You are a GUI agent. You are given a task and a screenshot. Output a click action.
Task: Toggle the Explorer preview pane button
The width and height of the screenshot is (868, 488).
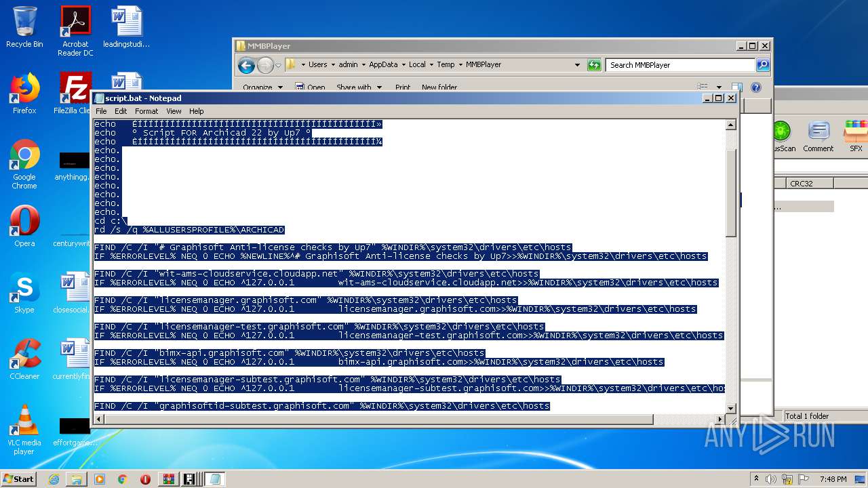737,87
